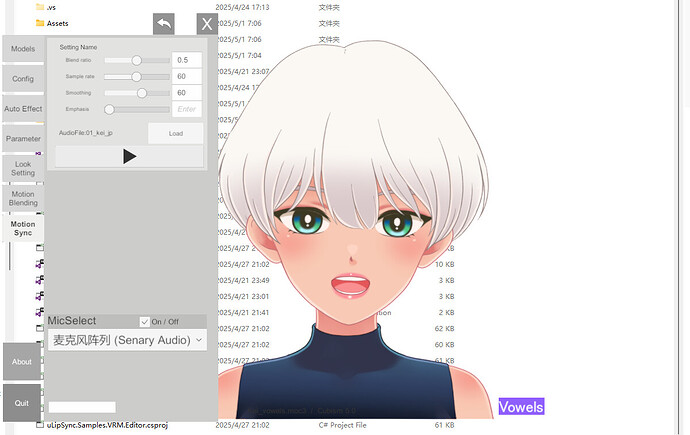Image resolution: width=690 pixels, height=435 pixels.
Task: Click the blank field below MicSelect
Action: click(82, 407)
